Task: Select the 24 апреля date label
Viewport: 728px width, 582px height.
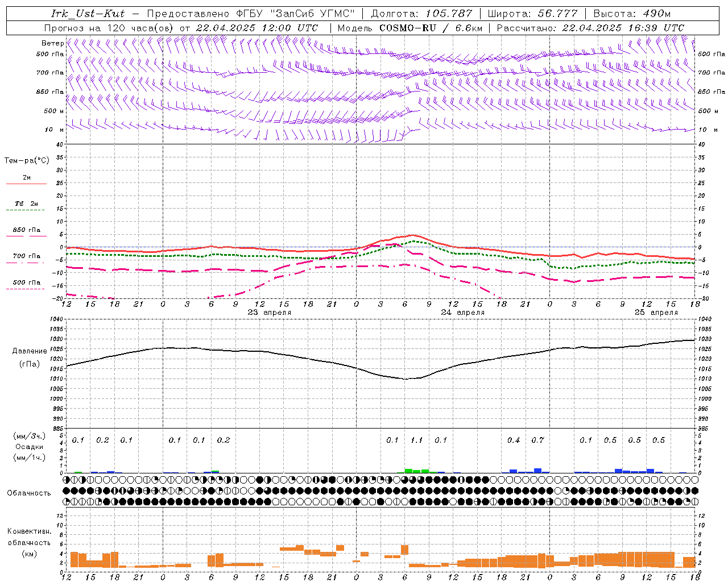Action: click(x=463, y=313)
